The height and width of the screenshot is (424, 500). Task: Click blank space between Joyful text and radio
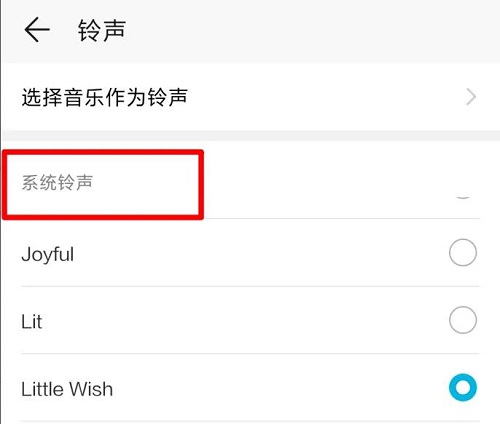point(260,253)
